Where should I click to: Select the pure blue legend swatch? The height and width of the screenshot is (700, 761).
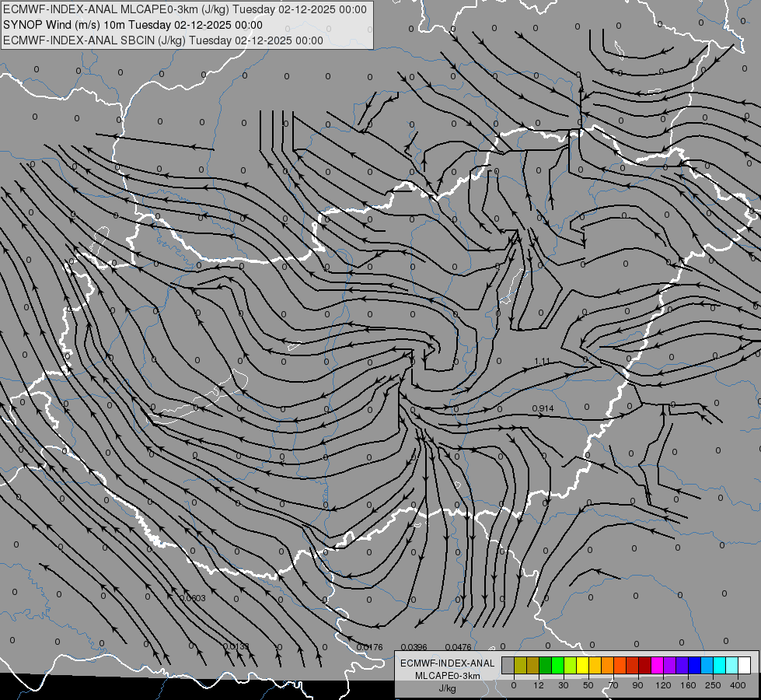point(694,665)
